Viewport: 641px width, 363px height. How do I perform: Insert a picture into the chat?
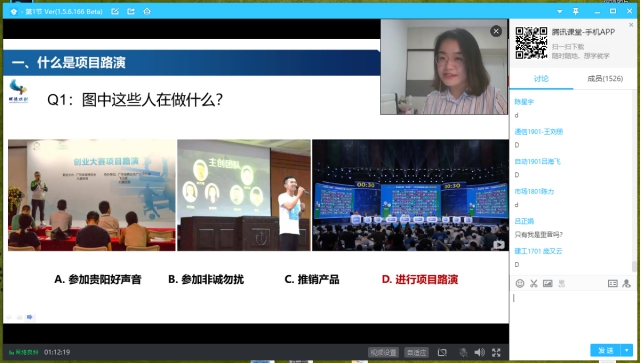tap(547, 283)
